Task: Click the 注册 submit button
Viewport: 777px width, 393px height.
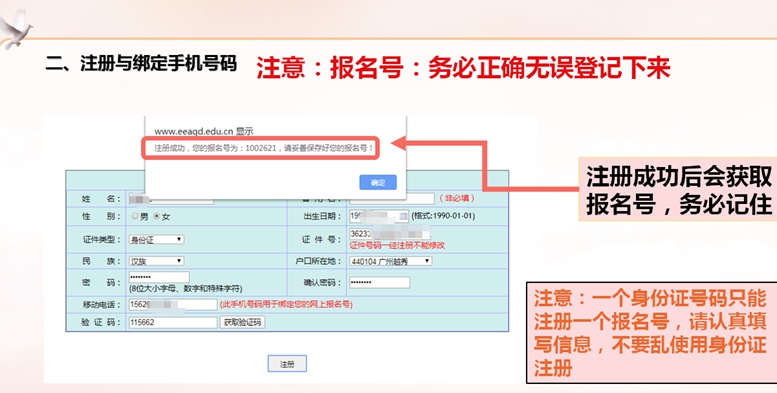Action: tap(287, 364)
